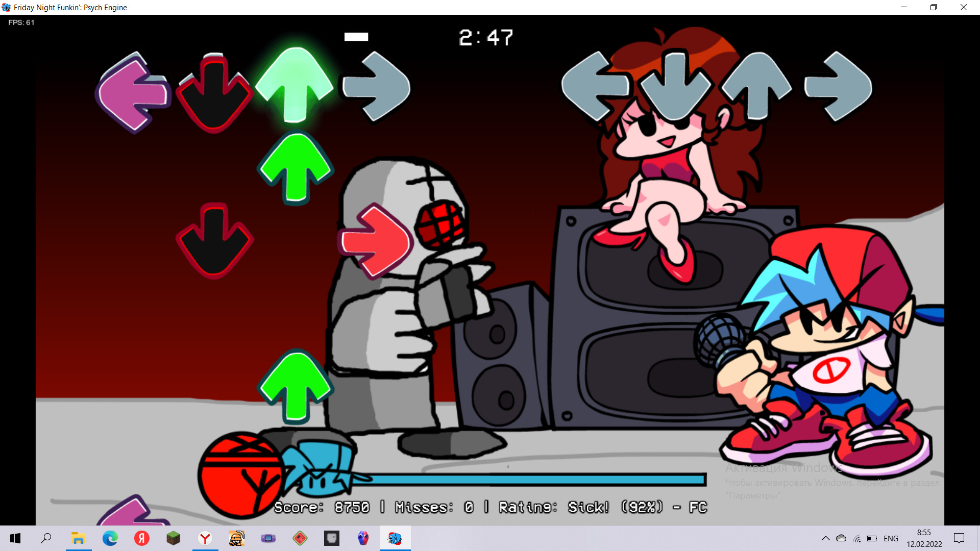The image size is (980, 551).
Task: Open red Yandex icon in taskbar
Action: pos(142,538)
